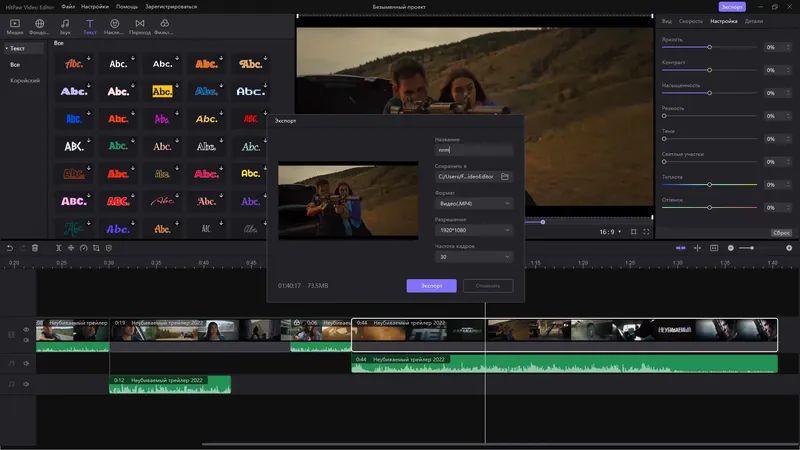The width and height of the screenshot is (800, 450).
Task: Click the Яркость brightness slider handle
Action: click(709, 47)
